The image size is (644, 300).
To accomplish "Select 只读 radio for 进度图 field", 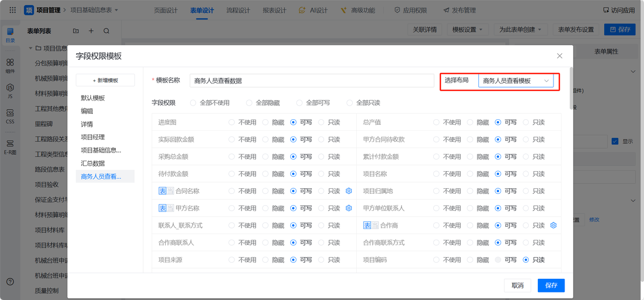I will 321,122.
